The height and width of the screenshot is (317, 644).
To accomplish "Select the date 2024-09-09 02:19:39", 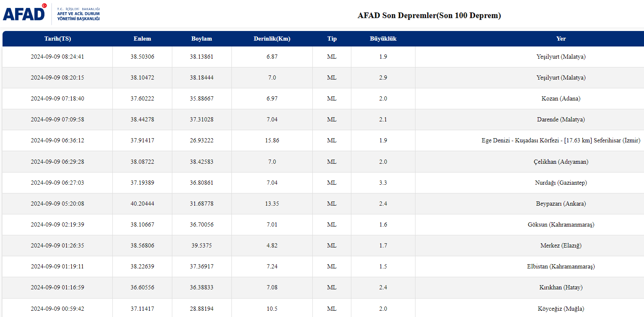I will (57, 224).
